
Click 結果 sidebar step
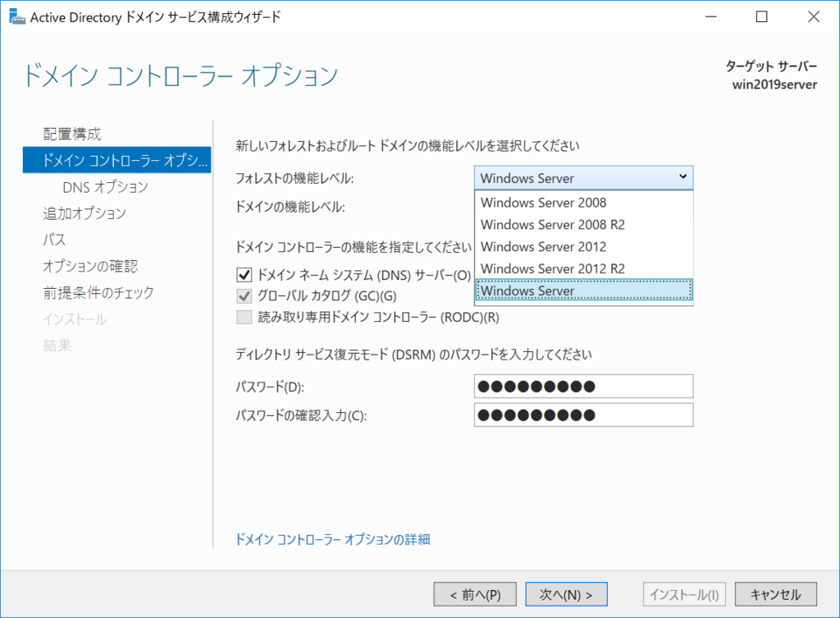(57, 346)
